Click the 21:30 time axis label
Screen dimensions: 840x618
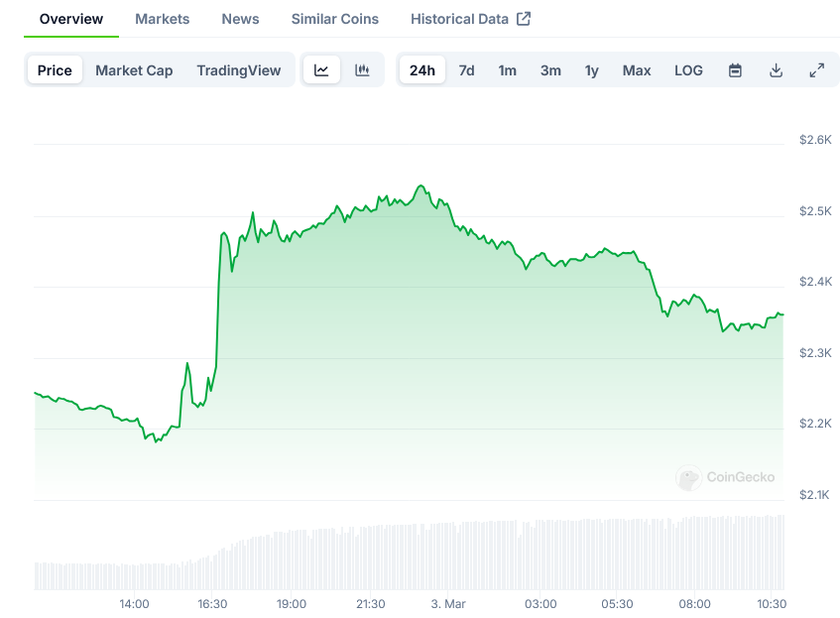[370, 604]
